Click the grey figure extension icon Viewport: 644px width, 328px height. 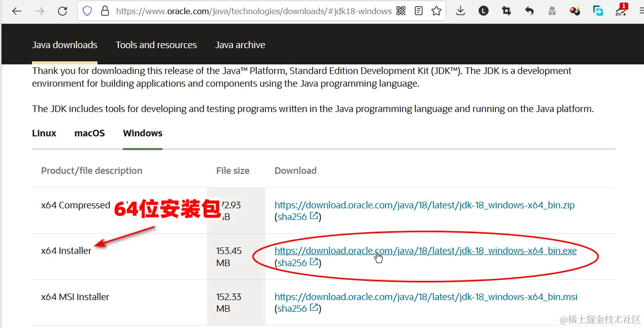coord(552,11)
